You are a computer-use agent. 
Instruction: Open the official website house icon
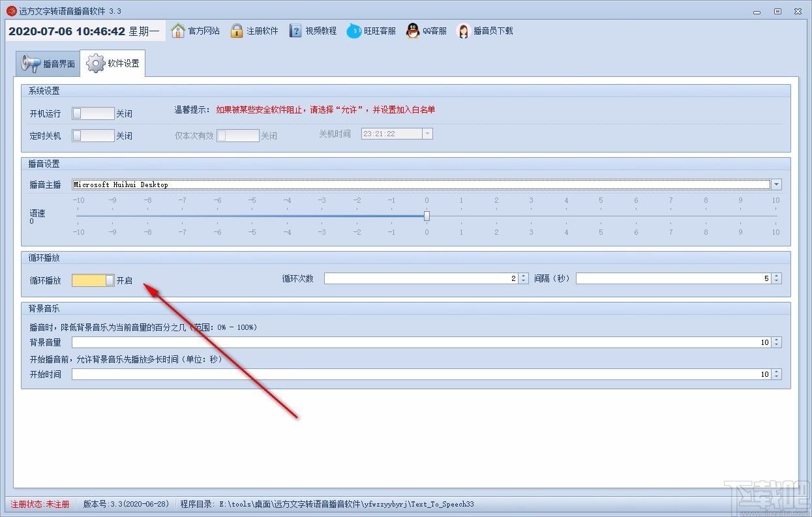click(x=178, y=31)
